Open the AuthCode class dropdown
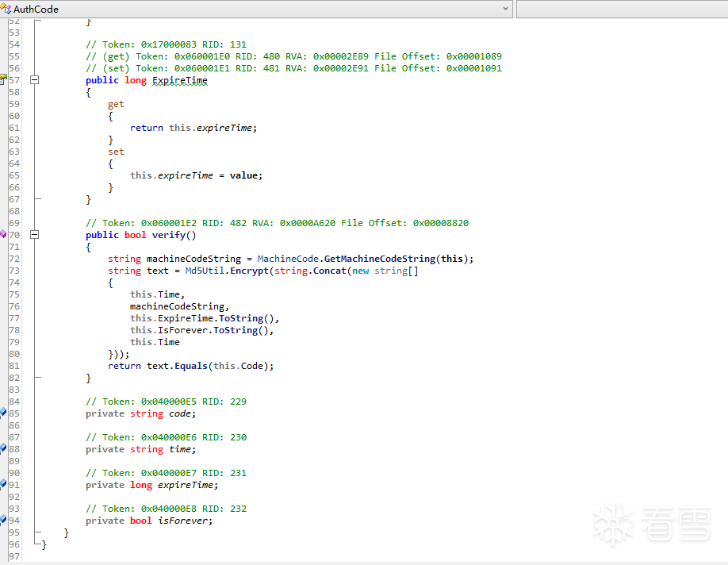The image size is (728, 565). (256, 9)
